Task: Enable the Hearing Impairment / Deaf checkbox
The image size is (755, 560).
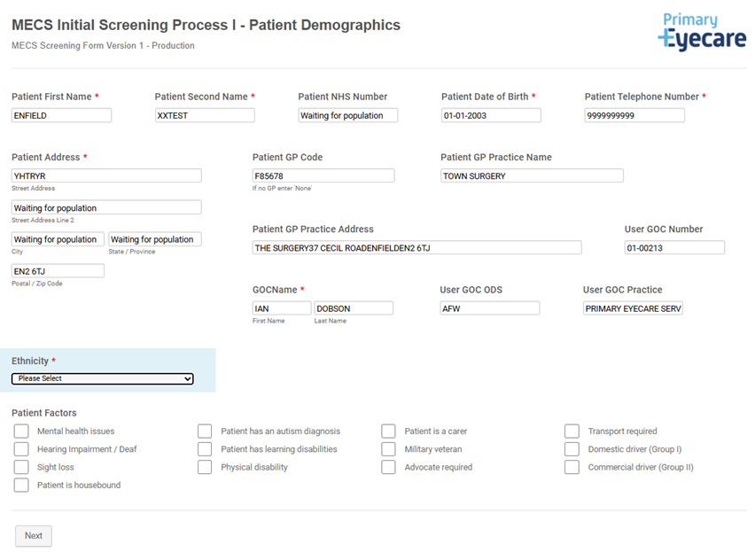Action: pos(21,448)
